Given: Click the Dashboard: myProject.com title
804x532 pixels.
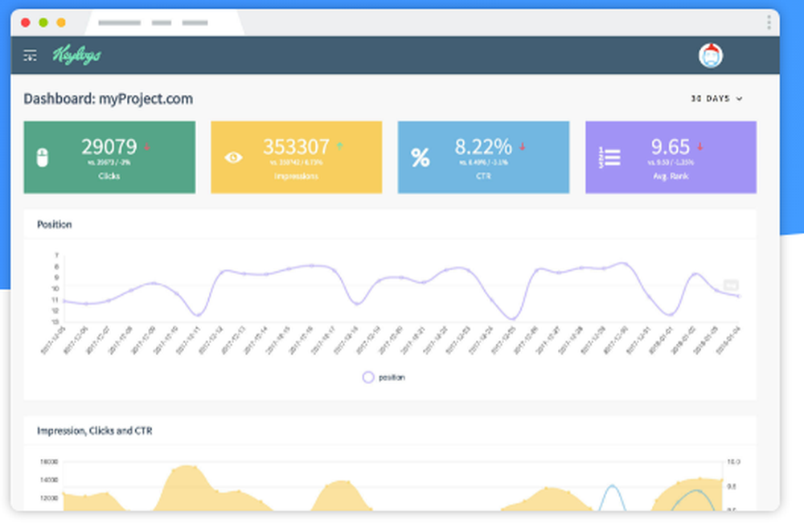Looking at the screenshot, I should (x=109, y=98).
